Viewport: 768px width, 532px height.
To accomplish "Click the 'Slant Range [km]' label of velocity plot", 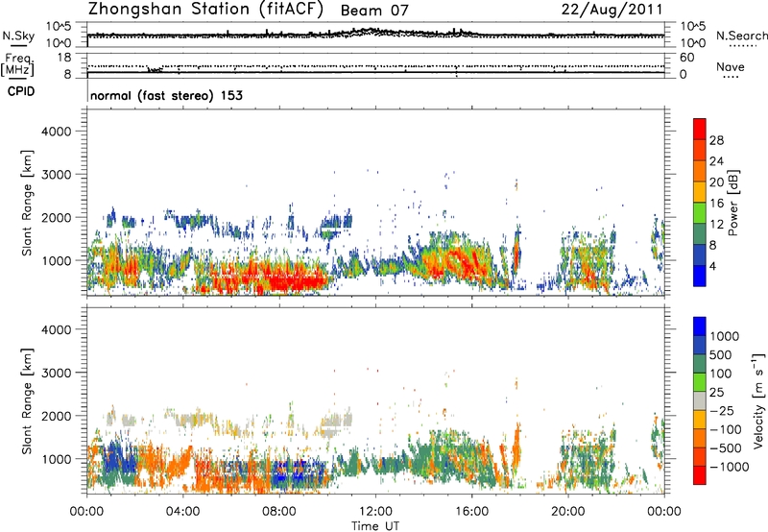I will [x=27, y=401].
